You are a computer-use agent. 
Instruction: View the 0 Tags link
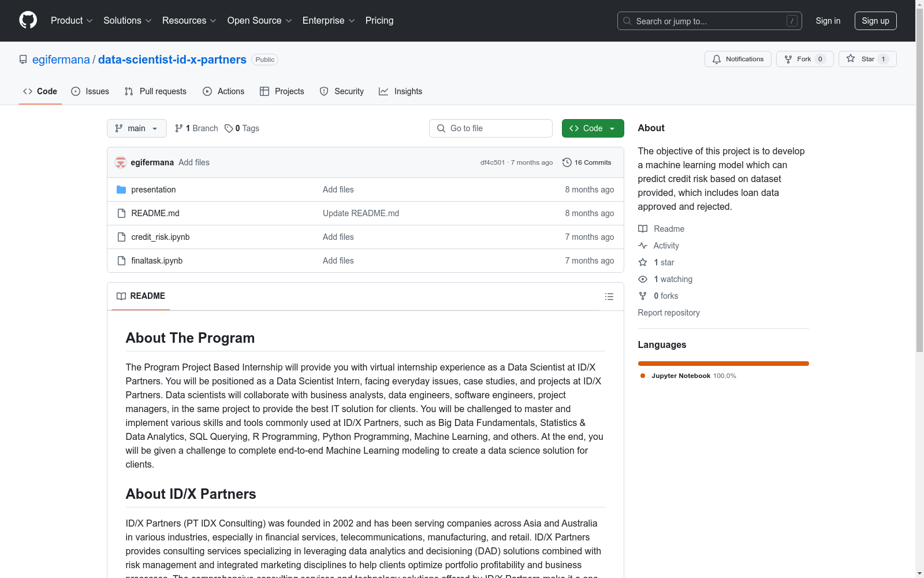click(x=242, y=128)
